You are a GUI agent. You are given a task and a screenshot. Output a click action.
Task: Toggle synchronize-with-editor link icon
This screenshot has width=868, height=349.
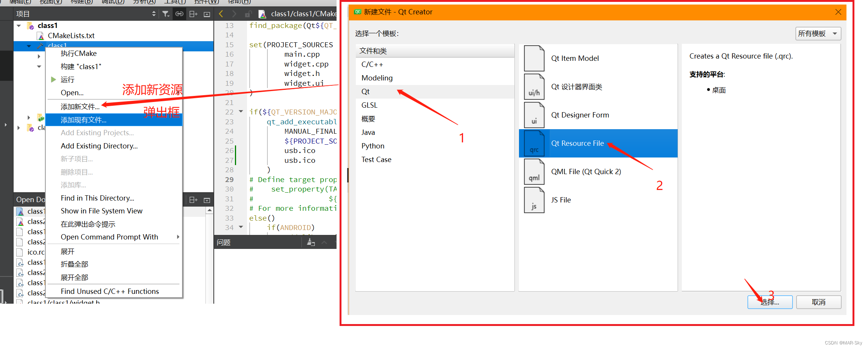click(x=179, y=14)
